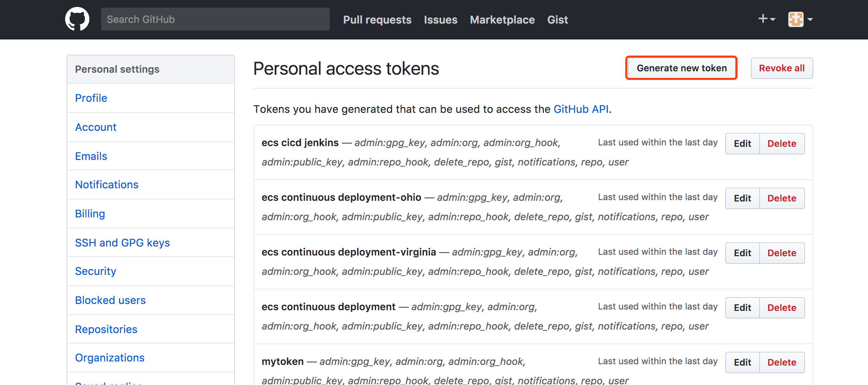Open Issues from the top navigation
Image resolution: width=868 pixels, height=385 pixels.
coord(440,20)
